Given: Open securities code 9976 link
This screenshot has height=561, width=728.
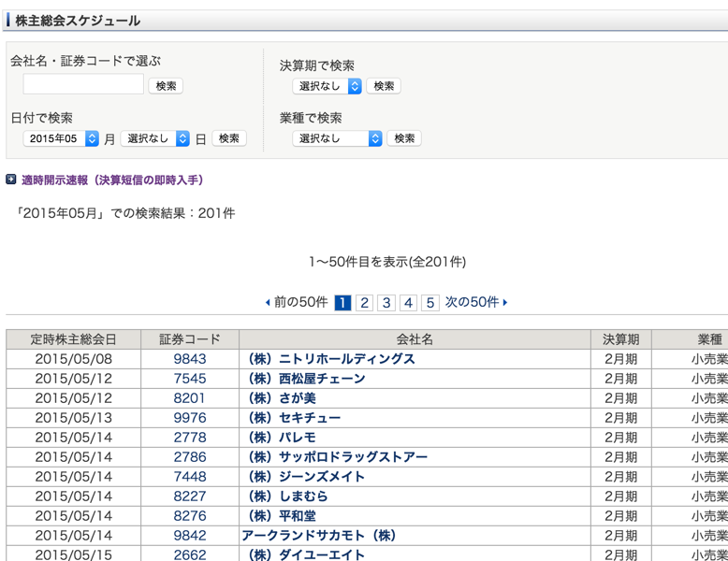Looking at the screenshot, I should (190, 418).
